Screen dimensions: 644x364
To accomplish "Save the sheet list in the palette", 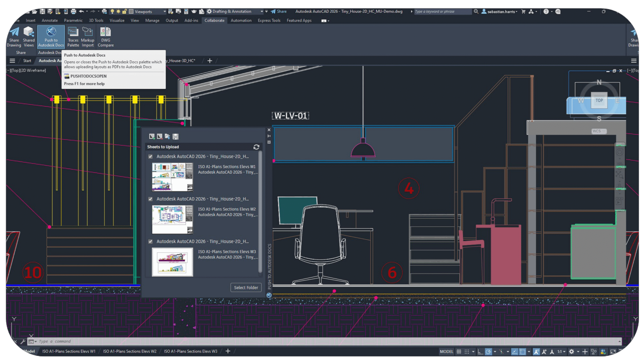I will coord(176,136).
